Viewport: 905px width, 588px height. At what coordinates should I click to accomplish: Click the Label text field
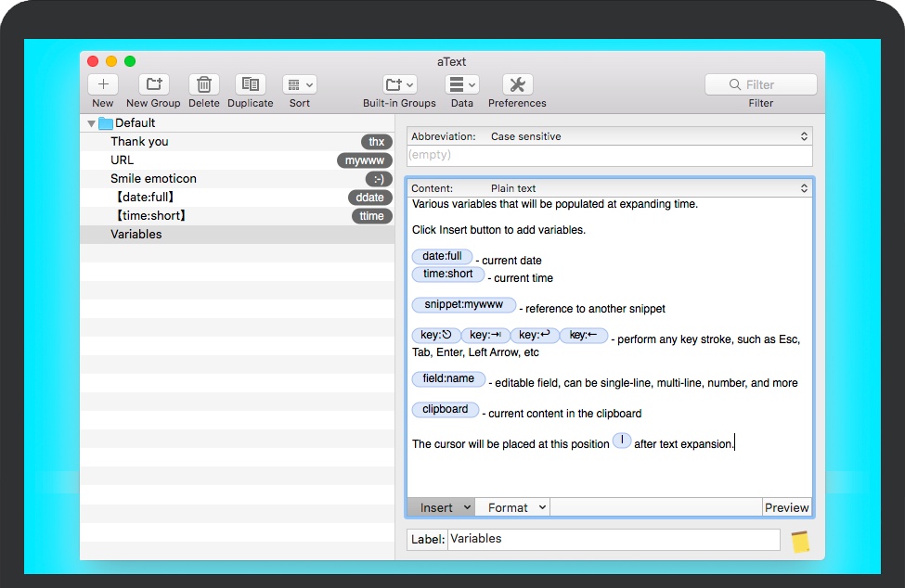pyautogui.click(x=614, y=539)
